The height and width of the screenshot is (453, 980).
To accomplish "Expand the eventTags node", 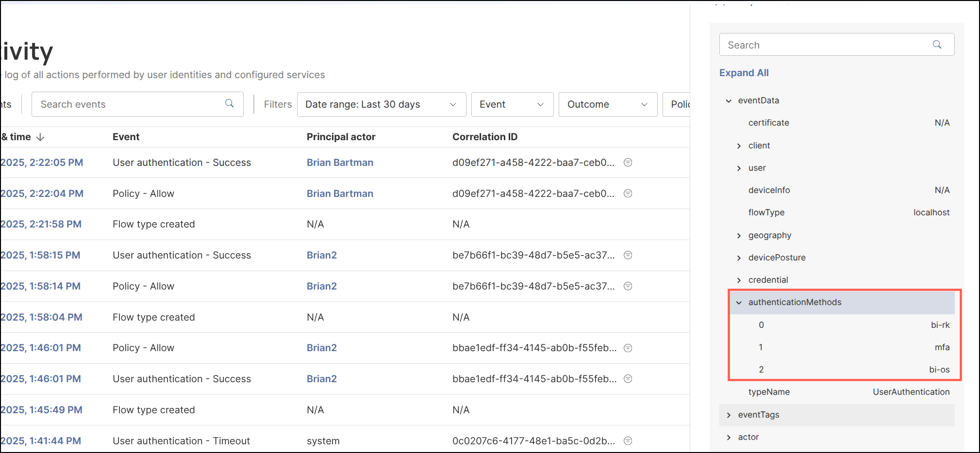I will [x=729, y=415].
